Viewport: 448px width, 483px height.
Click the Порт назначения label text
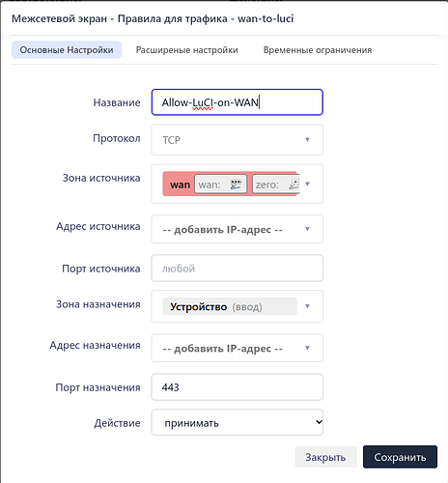pyautogui.click(x=98, y=387)
